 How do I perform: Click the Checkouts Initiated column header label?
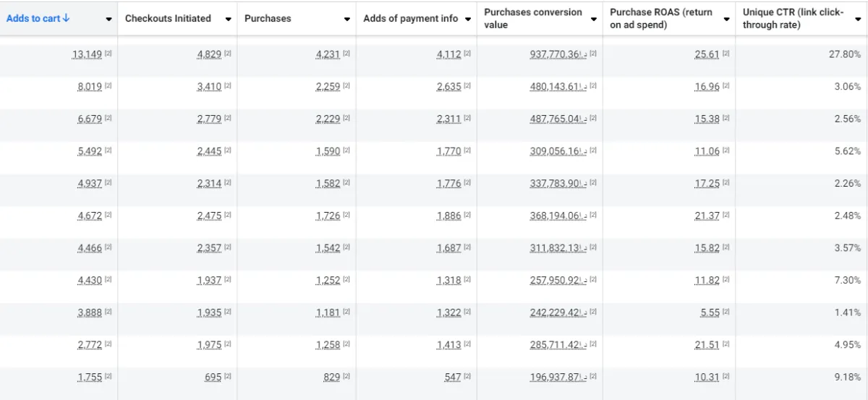pos(168,19)
